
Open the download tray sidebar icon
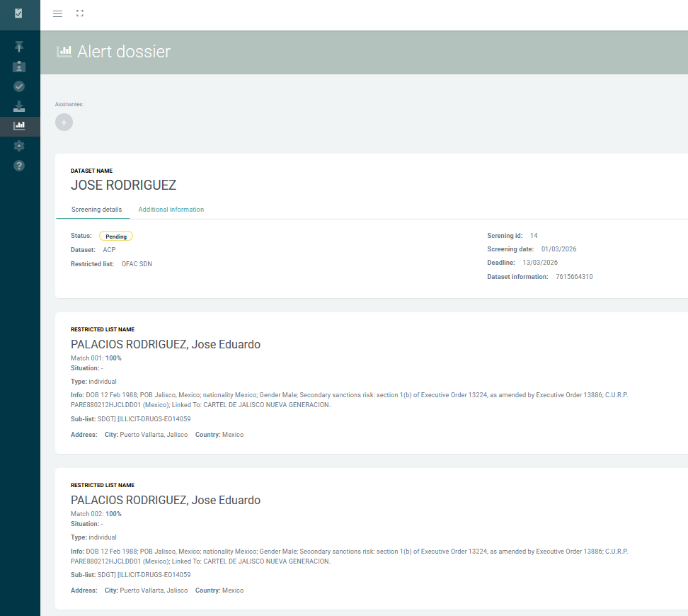tap(19, 106)
